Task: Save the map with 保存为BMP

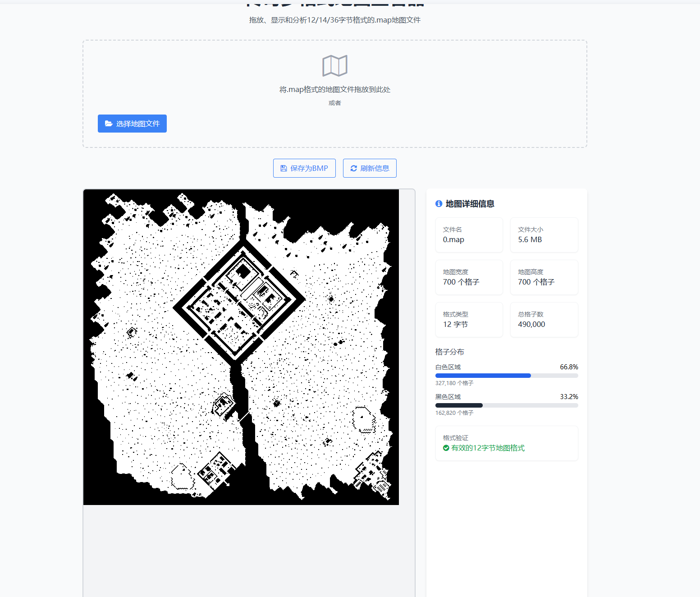Action: click(304, 168)
